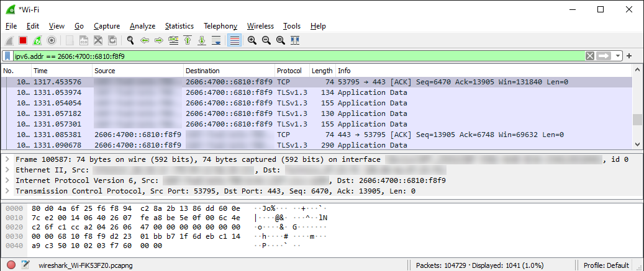The image size is (644, 271).
Task: Zoom in on packet text
Action: tap(252, 40)
